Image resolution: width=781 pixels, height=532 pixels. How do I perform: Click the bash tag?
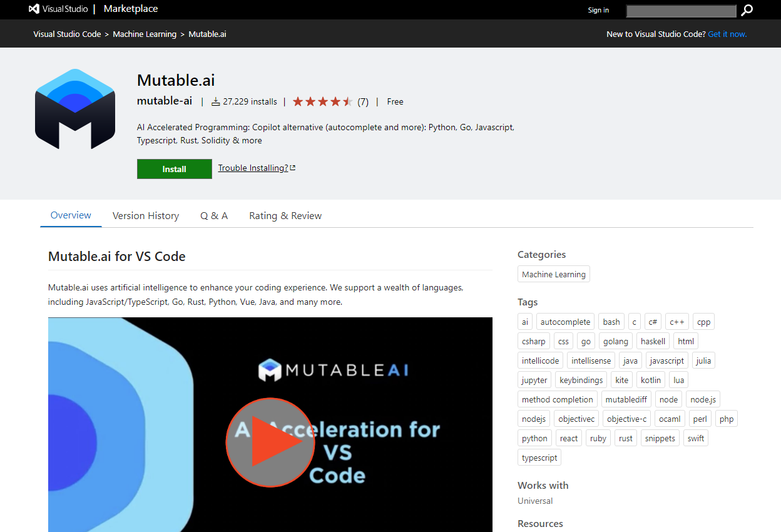[x=611, y=322]
